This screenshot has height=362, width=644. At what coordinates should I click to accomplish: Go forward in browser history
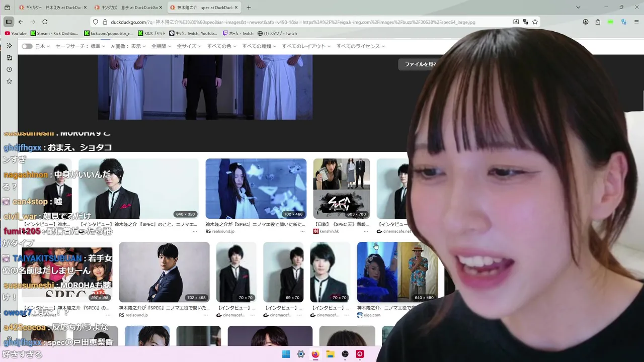tap(33, 22)
